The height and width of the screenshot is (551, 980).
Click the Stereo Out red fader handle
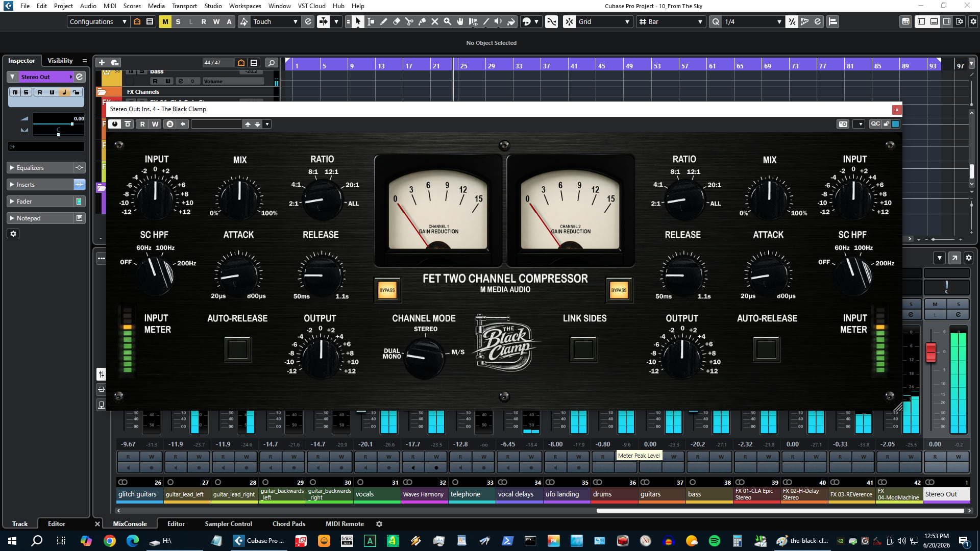pos(930,352)
